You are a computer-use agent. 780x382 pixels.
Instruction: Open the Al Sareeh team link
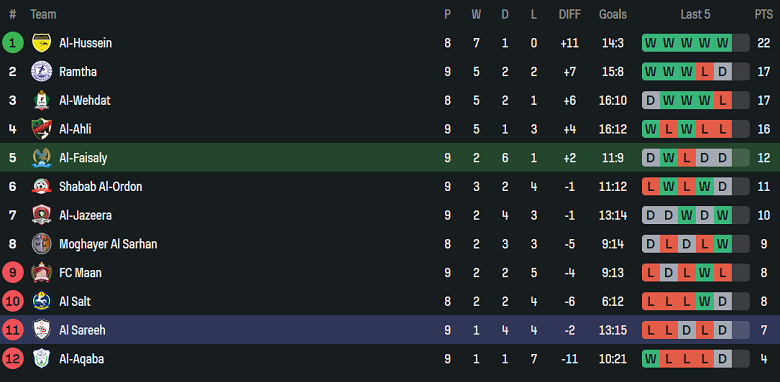[82, 330]
